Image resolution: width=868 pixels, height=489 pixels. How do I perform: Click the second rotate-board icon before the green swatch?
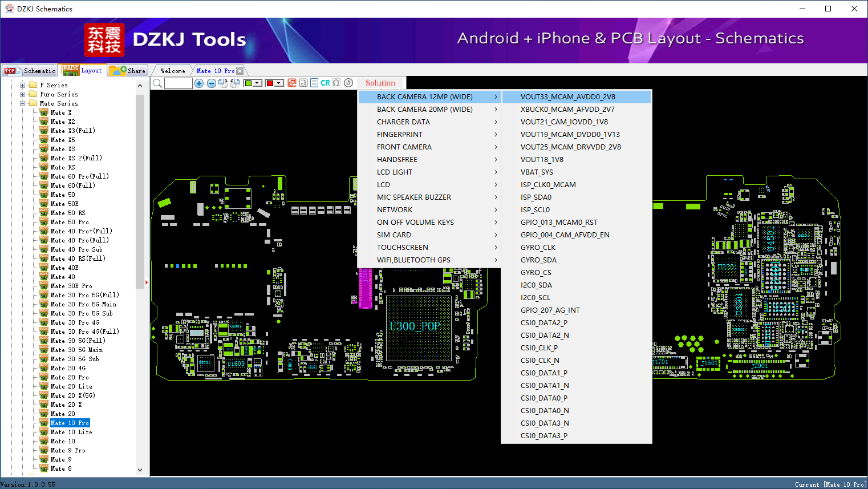(234, 83)
